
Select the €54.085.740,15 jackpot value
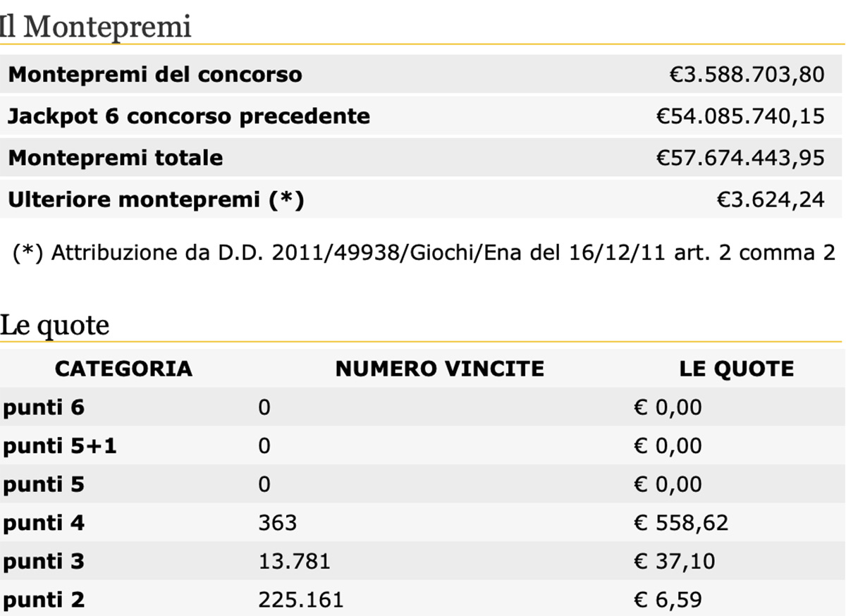pyautogui.click(x=740, y=116)
